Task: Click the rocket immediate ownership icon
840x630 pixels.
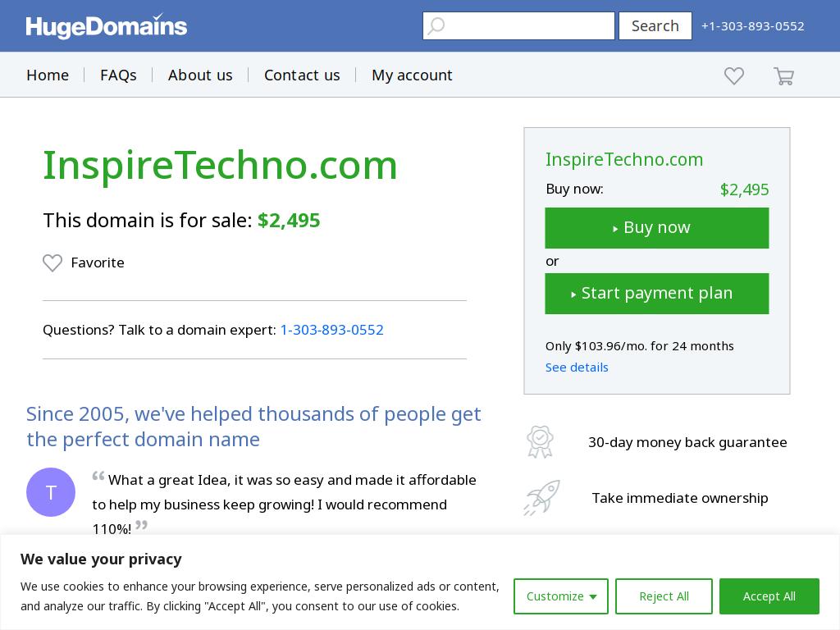Action: coord(541,498)
